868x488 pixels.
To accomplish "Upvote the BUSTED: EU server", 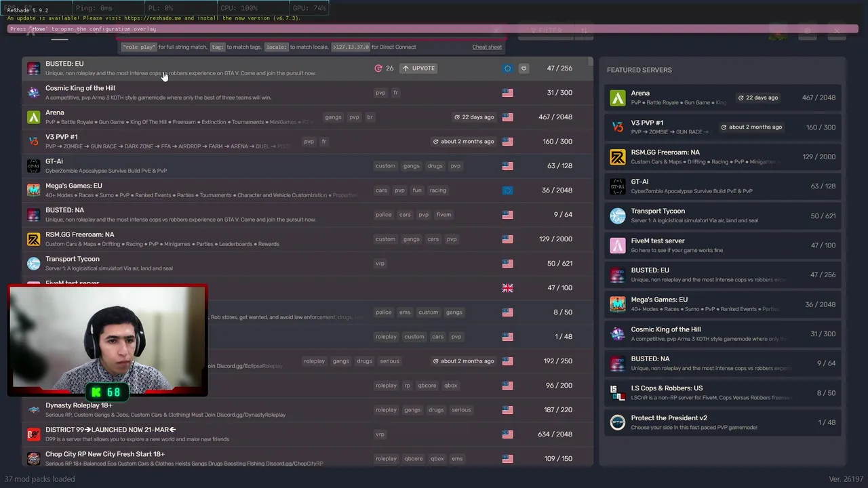I will tap(418, 68).
